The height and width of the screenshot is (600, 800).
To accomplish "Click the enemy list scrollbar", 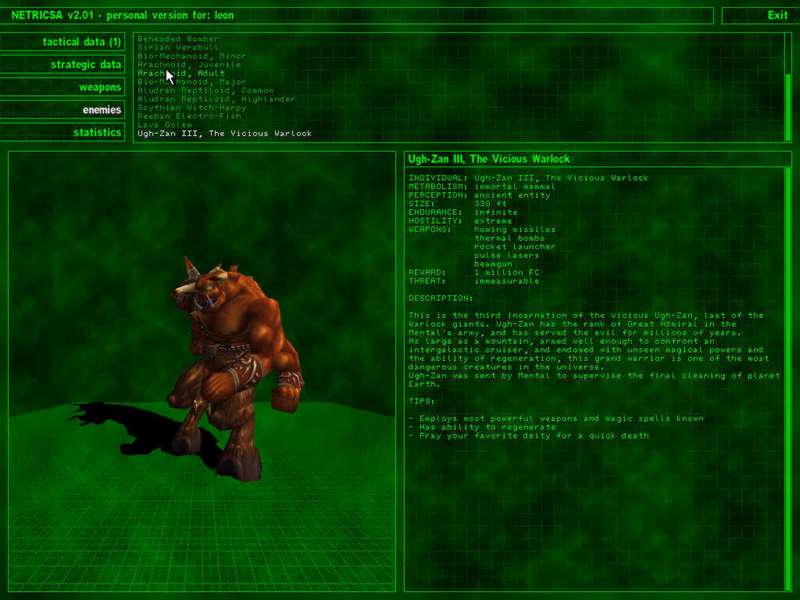I will (x=788, y=87).
